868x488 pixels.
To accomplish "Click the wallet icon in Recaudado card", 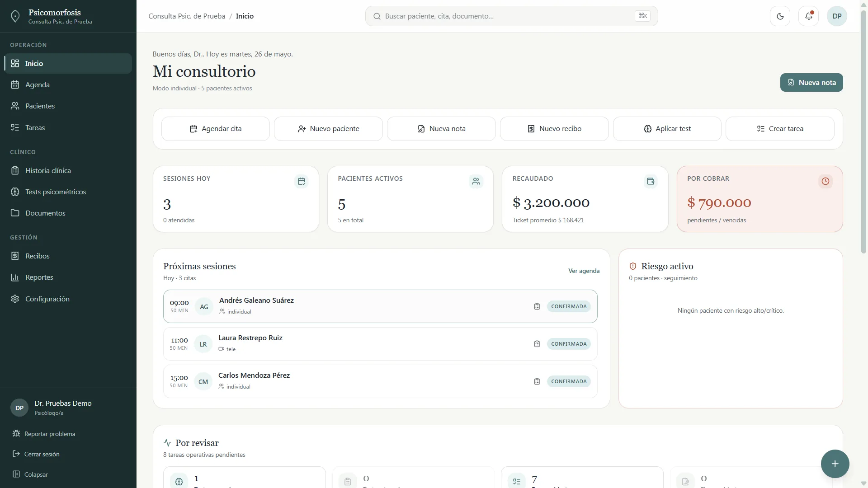I will (651, 181).
